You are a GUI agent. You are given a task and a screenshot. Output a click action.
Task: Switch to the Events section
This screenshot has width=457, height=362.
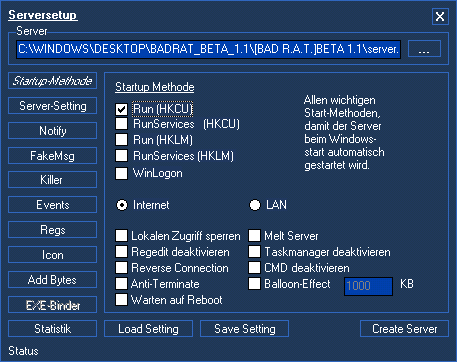click(x=53, y=205)
